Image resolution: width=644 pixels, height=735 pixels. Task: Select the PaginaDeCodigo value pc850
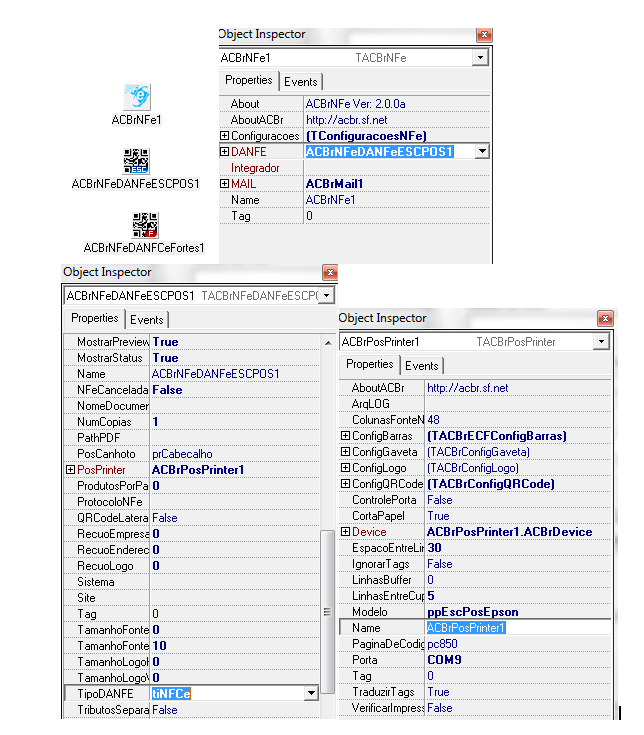point(442,644)
